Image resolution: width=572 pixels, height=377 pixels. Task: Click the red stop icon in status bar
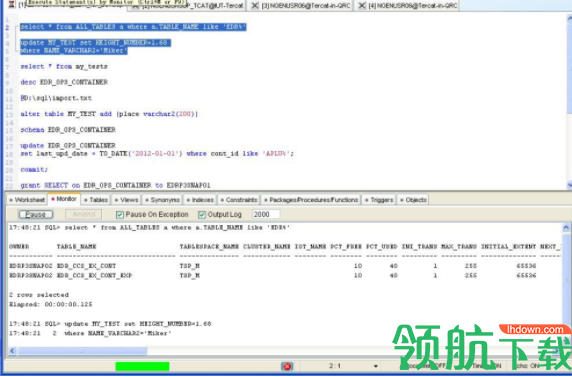tap(287, 366)
